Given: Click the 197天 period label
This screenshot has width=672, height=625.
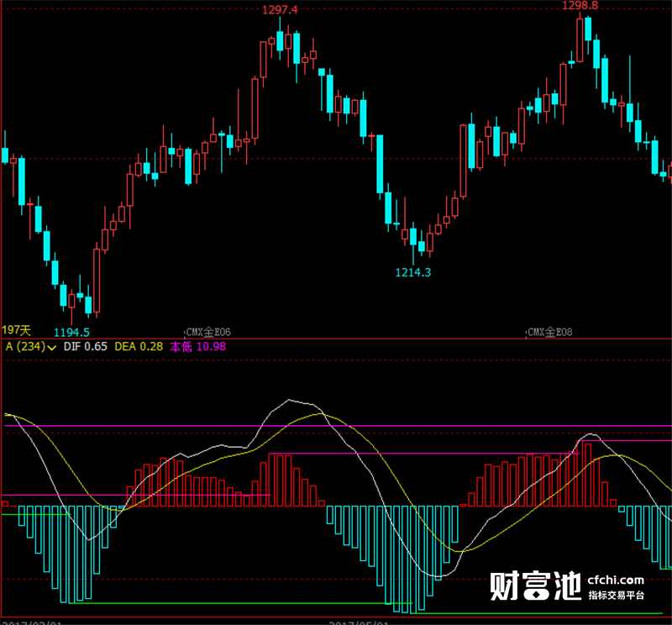Looking at the screenshot, I should [x=16, y=330].
